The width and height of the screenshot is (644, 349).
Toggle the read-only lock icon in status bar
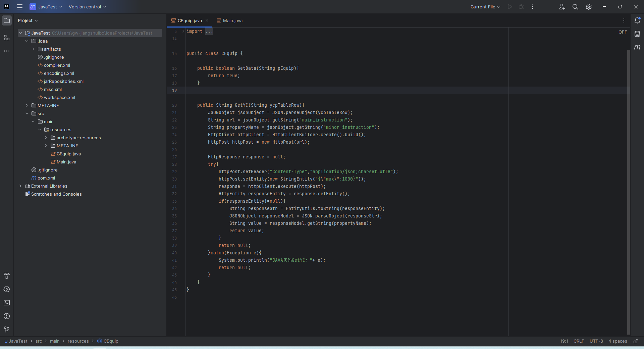tap(636, 341)
